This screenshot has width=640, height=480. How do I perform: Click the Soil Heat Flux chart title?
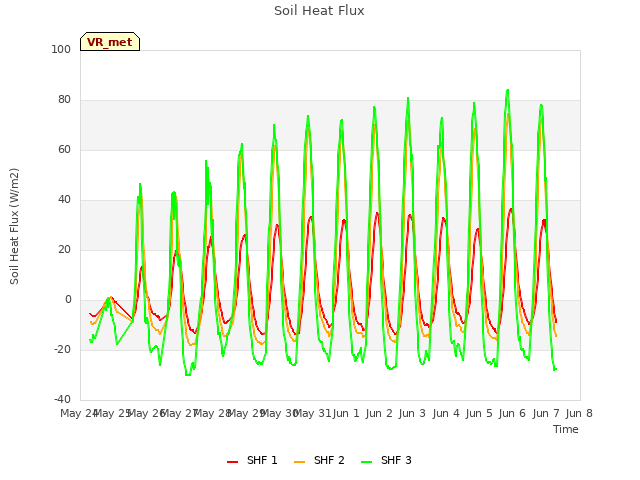[x=319, y=11]
